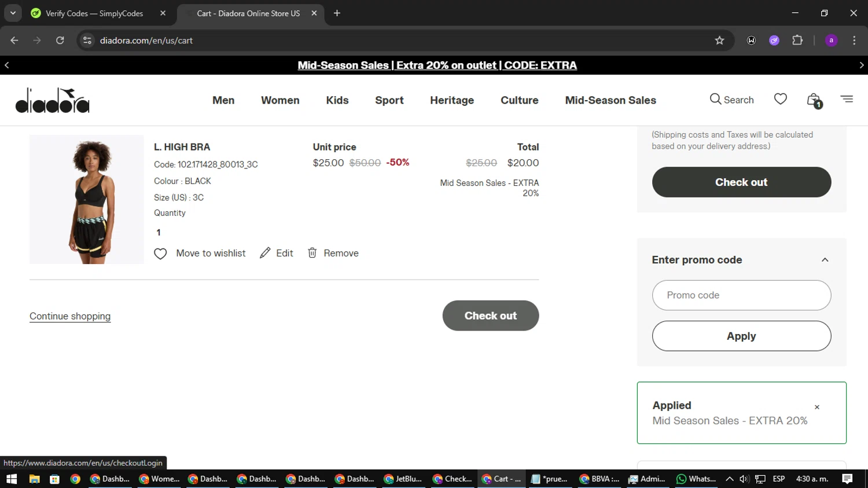This screenshot has width=868, height=488.
Task: Click Check out button below cart item
Action: 491,315
